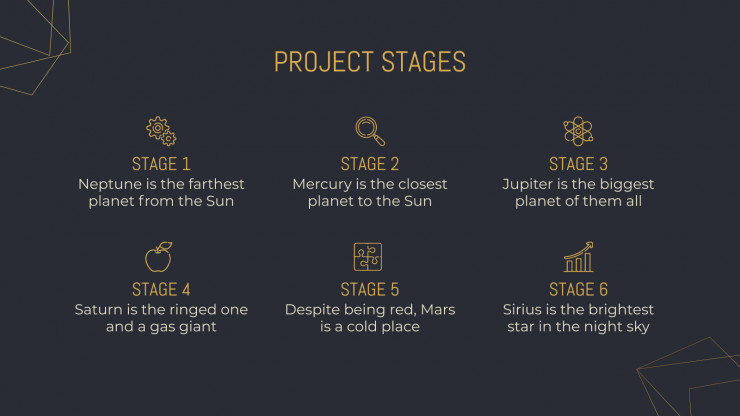Image resolution: width=740 pixels, height=416 pixels.
Task: Select the STAGE 5 heading text
Action: point(370,289)
